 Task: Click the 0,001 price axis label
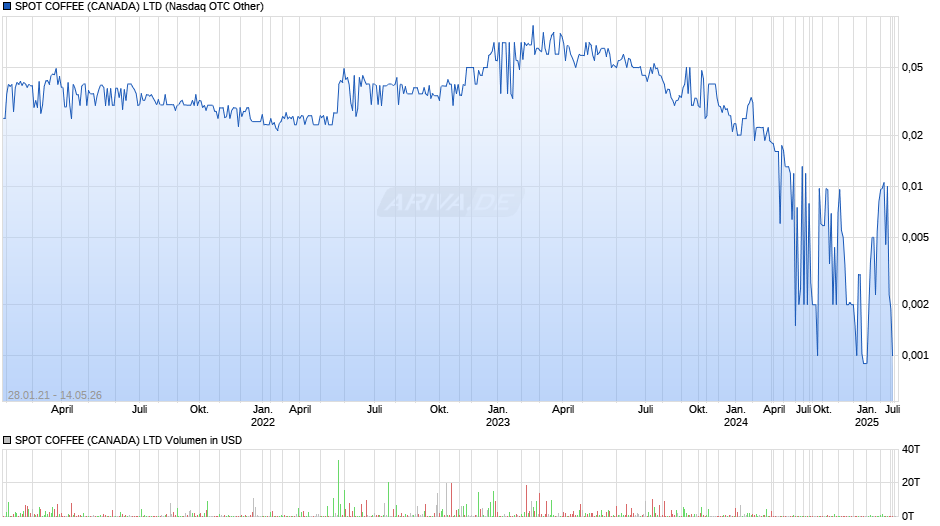pyautogui.click(x=915, y=355)
